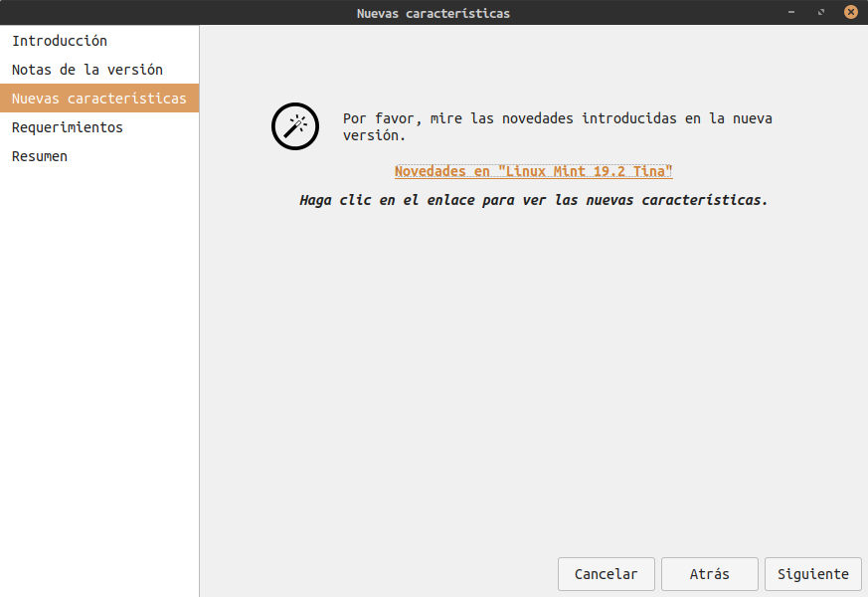Select Notas de la versión step
The image size is (868, 597).
(x=99, y=70)
